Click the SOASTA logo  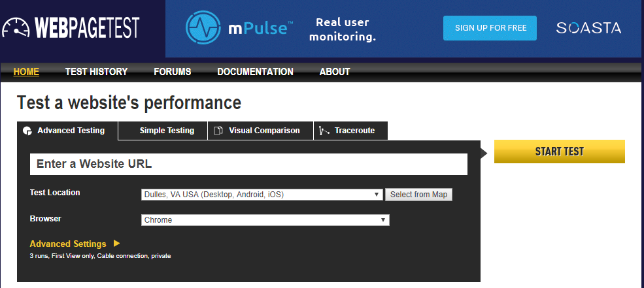(x=588, y=28)
